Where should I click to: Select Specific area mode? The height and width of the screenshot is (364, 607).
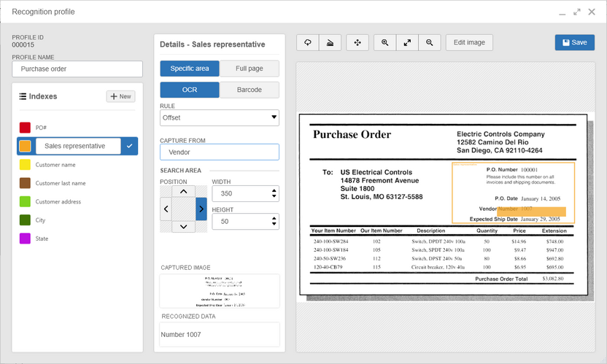[190, 69]
